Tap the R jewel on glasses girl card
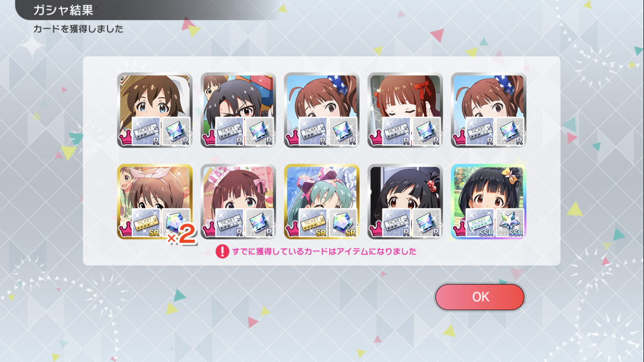The height and width of the screenshot is (362, 644). tap(260, 131)
